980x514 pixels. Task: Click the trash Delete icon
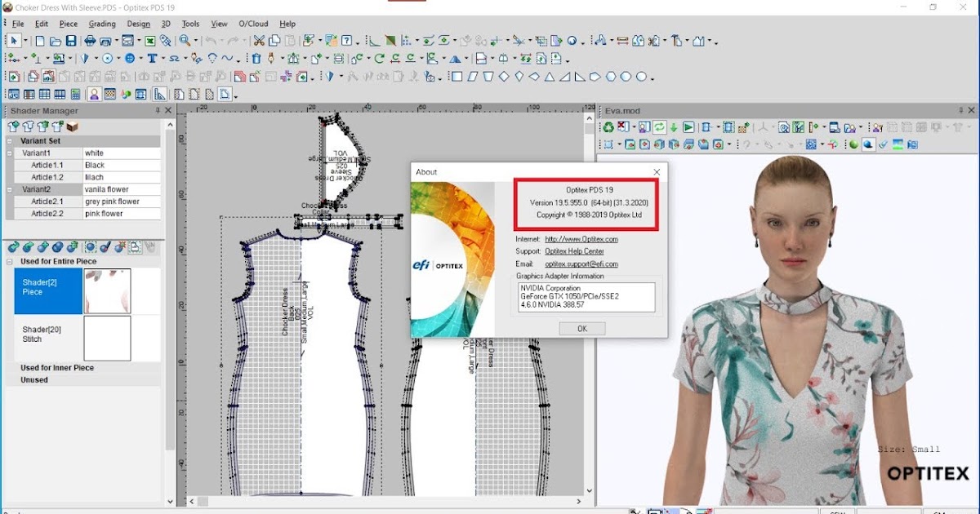point(256,56)
